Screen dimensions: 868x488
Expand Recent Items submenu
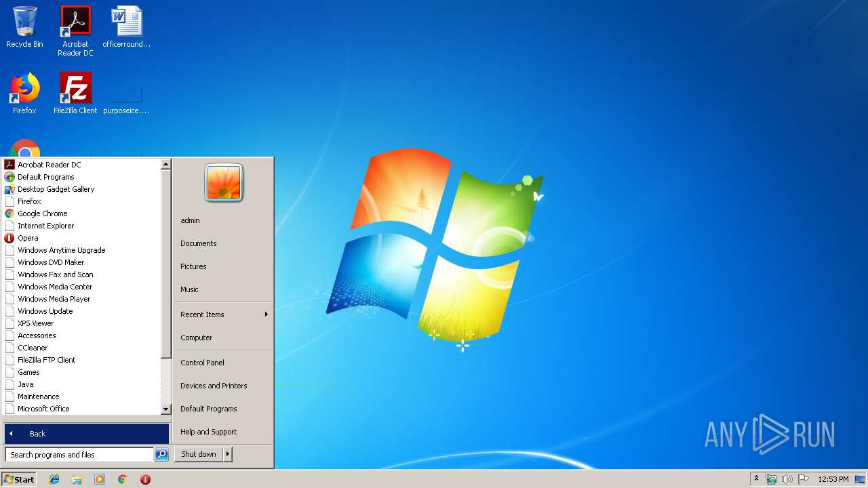224,314
